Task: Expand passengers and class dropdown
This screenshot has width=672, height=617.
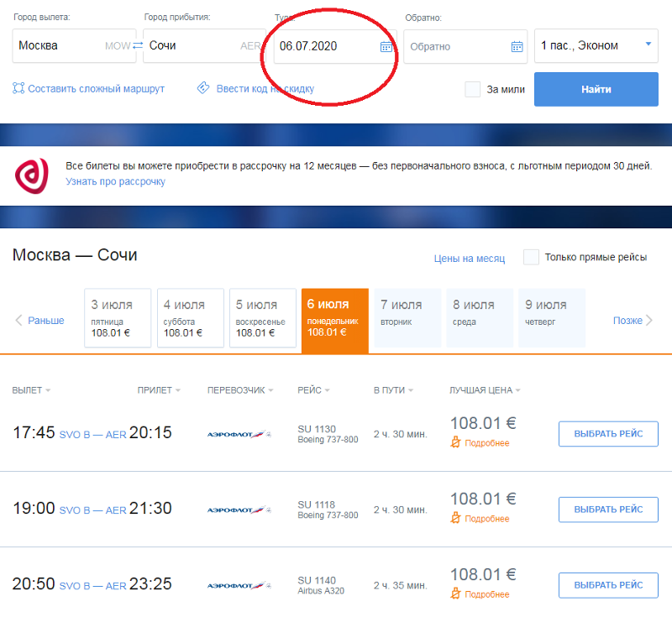Action: point(648,45)
